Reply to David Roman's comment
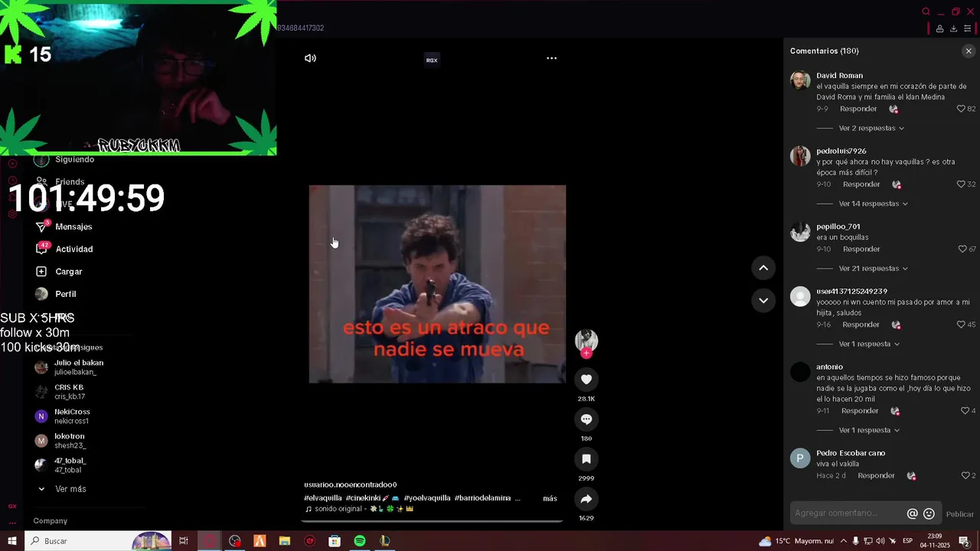The height and width of the screenshot is (551, 980). (858, 109)
